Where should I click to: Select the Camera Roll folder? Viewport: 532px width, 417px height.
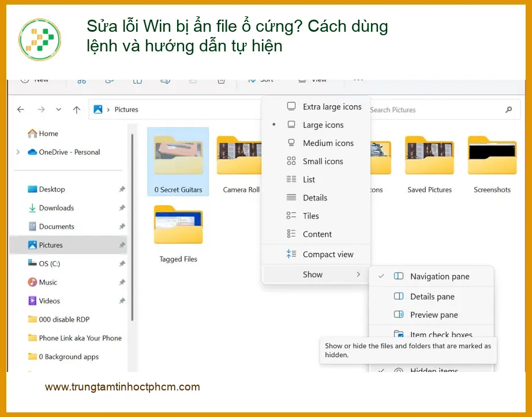pos(241,165)
